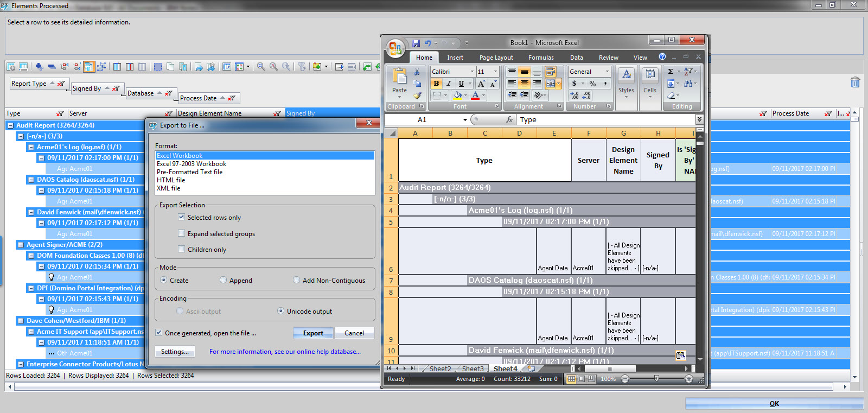Collapse the Audit Report (3264/3264) group
Image resolution: width=868 pixels, height=413 pixels.
coord(10,125)
